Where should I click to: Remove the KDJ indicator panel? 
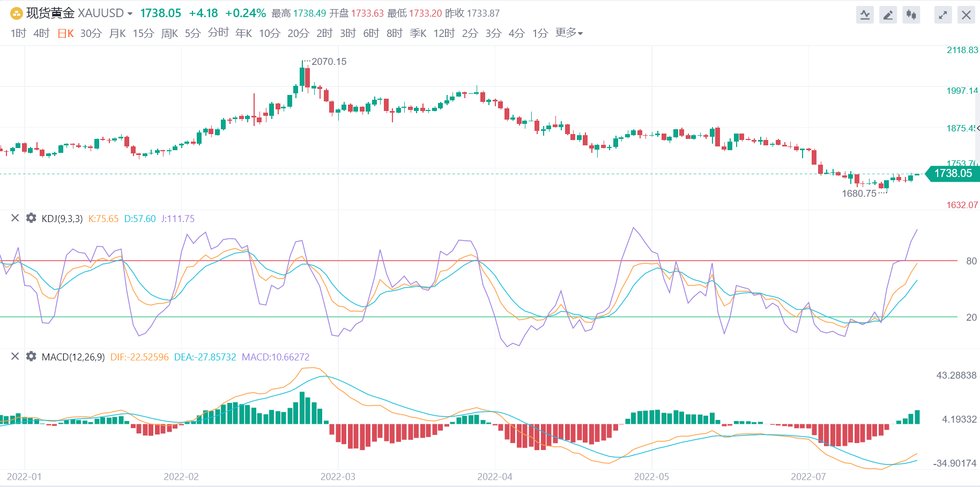pyautogui.click(x=15, y=218)
